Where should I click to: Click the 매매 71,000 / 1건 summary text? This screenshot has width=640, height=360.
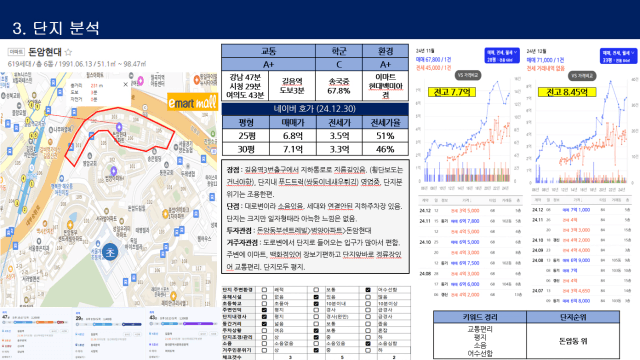(545, 60)
